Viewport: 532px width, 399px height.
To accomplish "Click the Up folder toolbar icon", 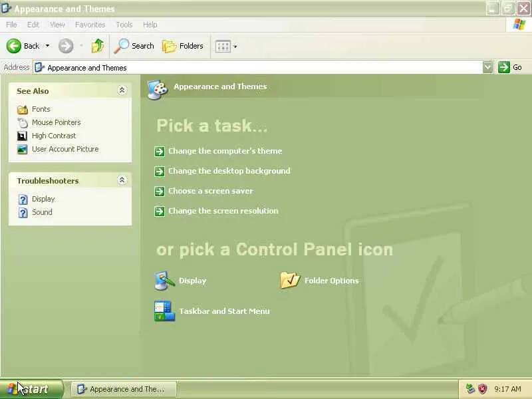I will (x=98, y=46).
